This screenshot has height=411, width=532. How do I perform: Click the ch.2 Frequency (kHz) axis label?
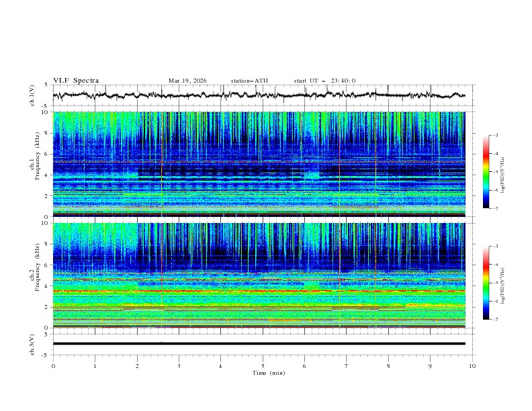[35, 267]
